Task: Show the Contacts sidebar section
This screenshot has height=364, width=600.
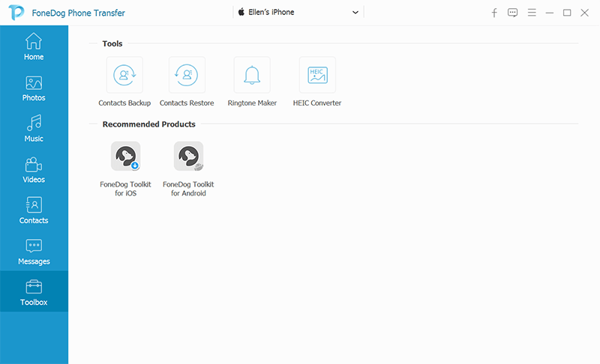Action: click(x=34, y=210)
